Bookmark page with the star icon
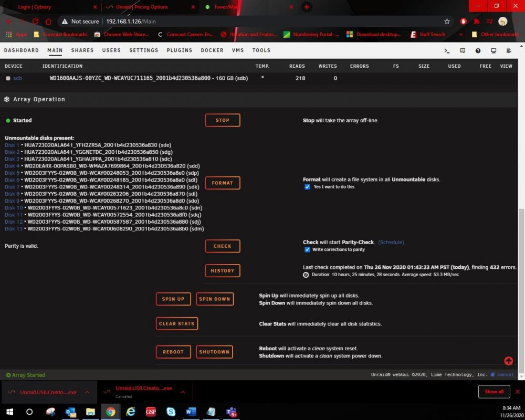The height and width of the screenshot is (420, 525). [447, 22]
